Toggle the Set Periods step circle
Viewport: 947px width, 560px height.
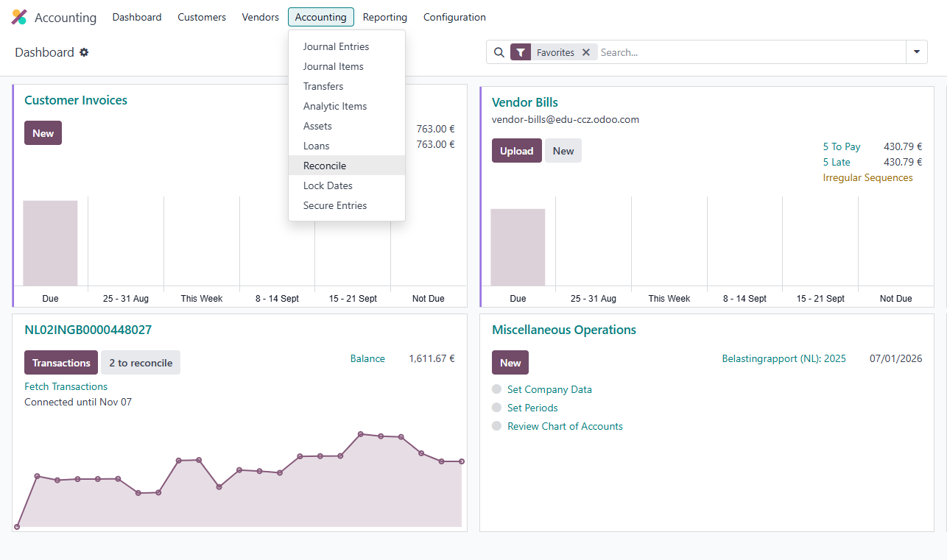(496, 408)
